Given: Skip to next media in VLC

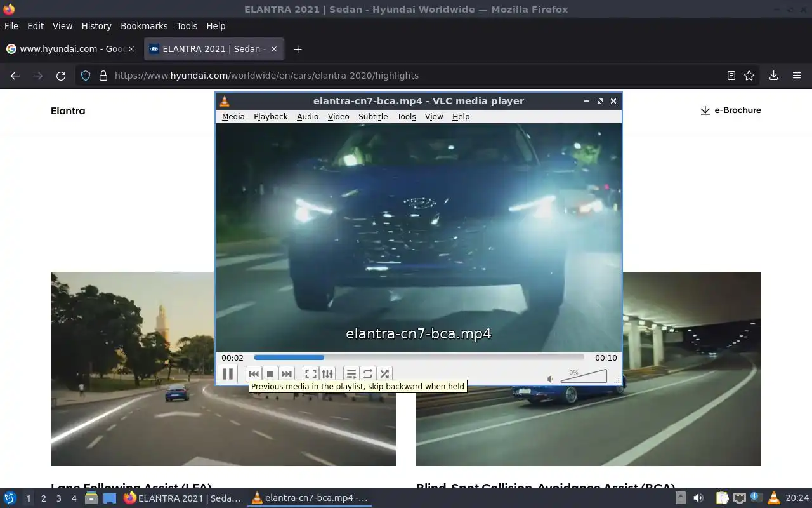Looking at the screenshot, I should click(x=287, y=374).
